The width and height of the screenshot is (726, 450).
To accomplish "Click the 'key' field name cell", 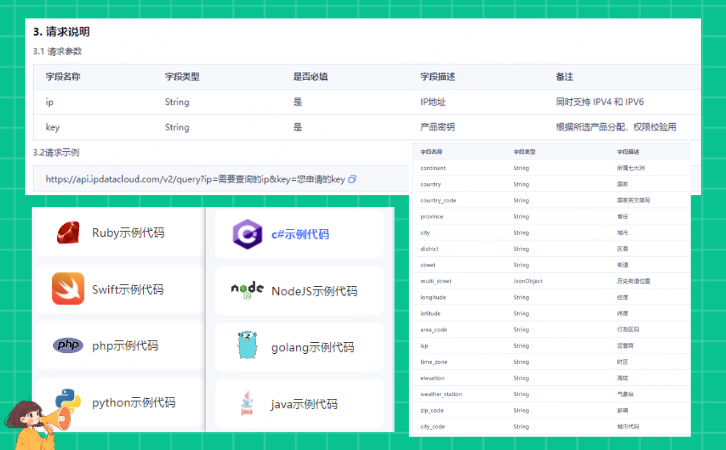I will tap(52, 127).
